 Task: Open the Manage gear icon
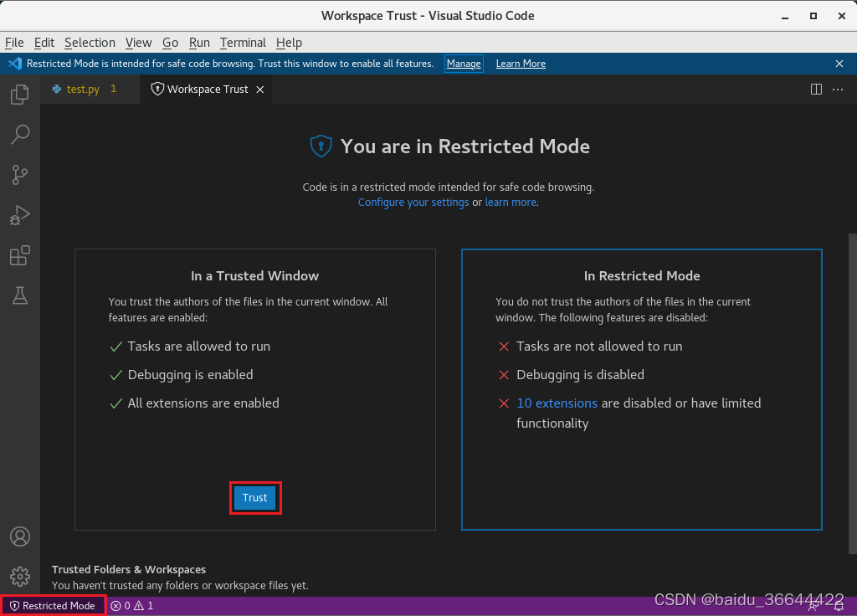pos(20,577)
